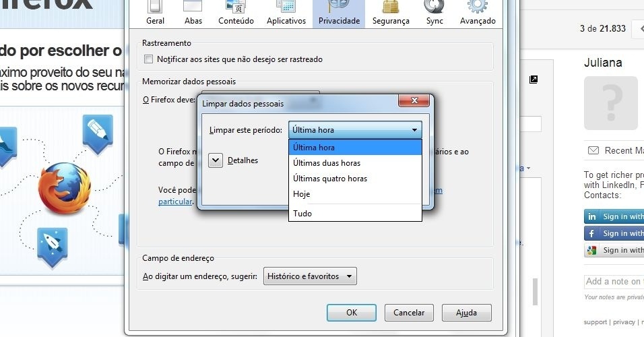
Task: Switch to the Abas preferences tab
Action: click(x=193, y=14)
